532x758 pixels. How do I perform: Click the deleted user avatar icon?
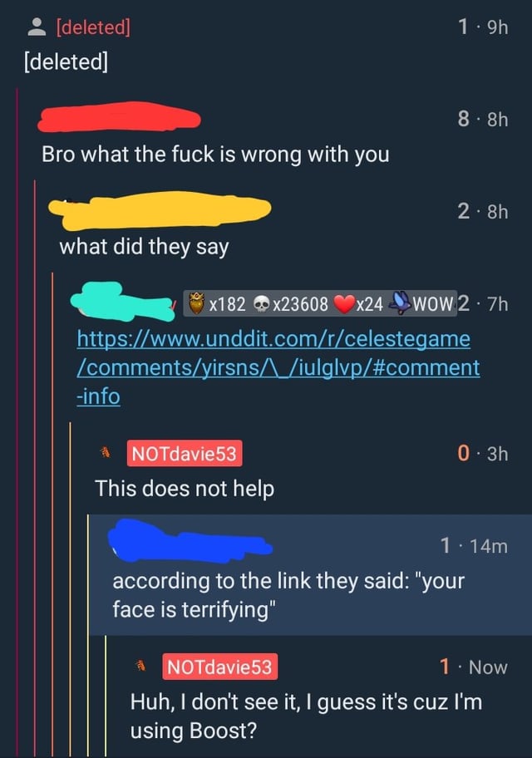[37, 27]
